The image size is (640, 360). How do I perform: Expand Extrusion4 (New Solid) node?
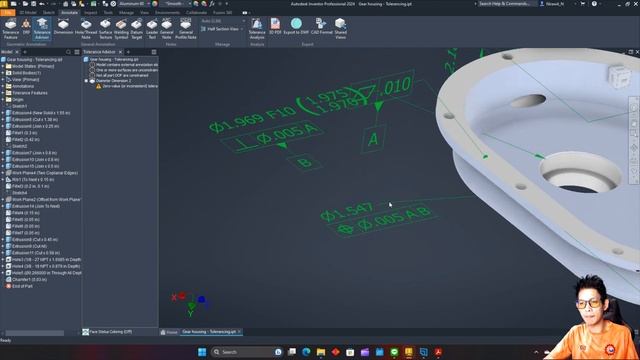coord(3,113)
